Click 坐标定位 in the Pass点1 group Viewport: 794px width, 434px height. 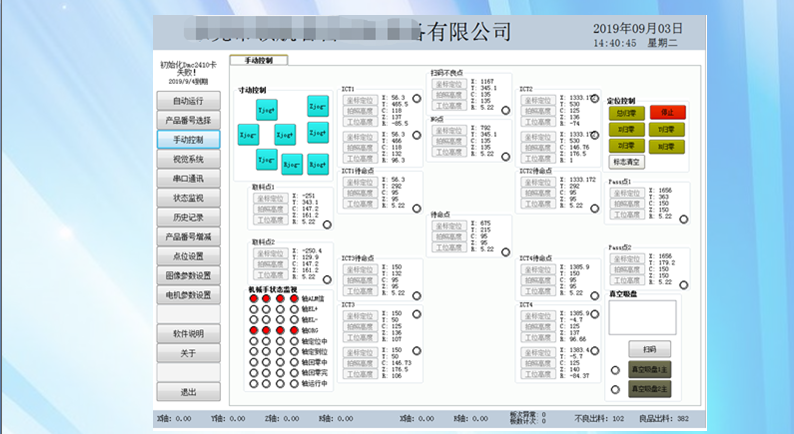click(x=627, y=193)
